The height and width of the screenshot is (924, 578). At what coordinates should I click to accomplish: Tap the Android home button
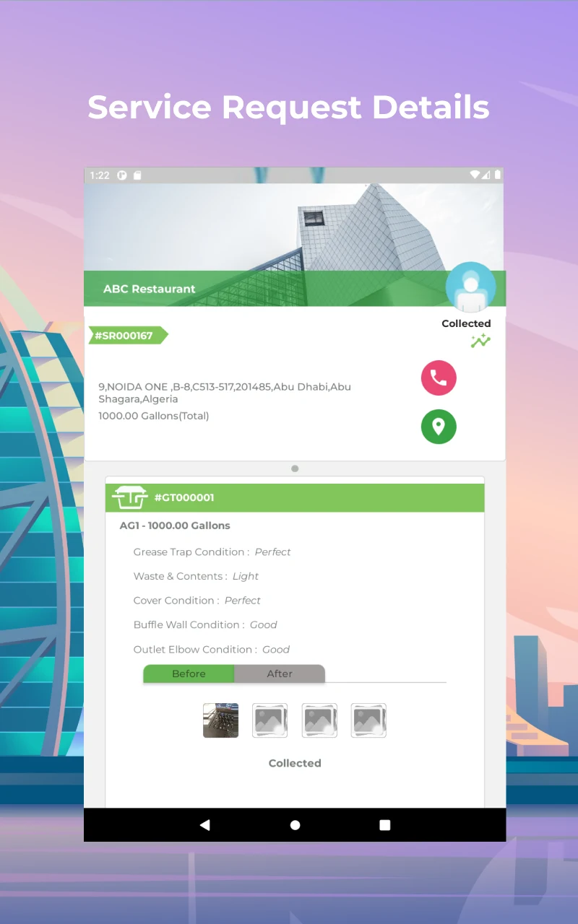pyautogui.click(x=295, y=825)
